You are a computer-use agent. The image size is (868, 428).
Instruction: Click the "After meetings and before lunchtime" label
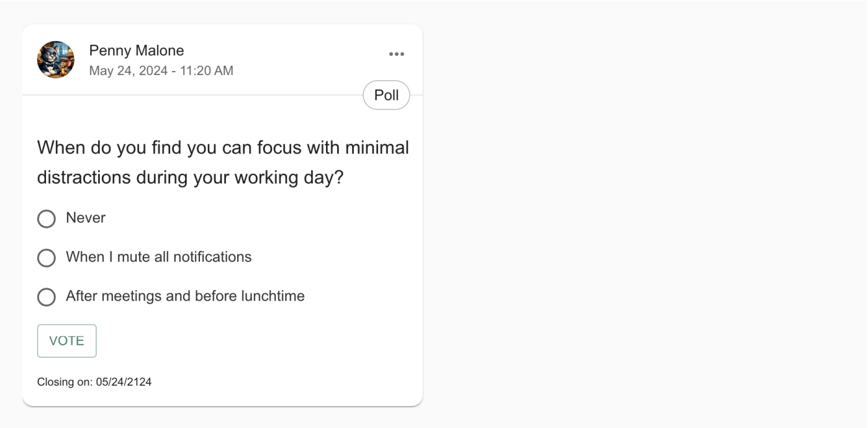point(185,296)
